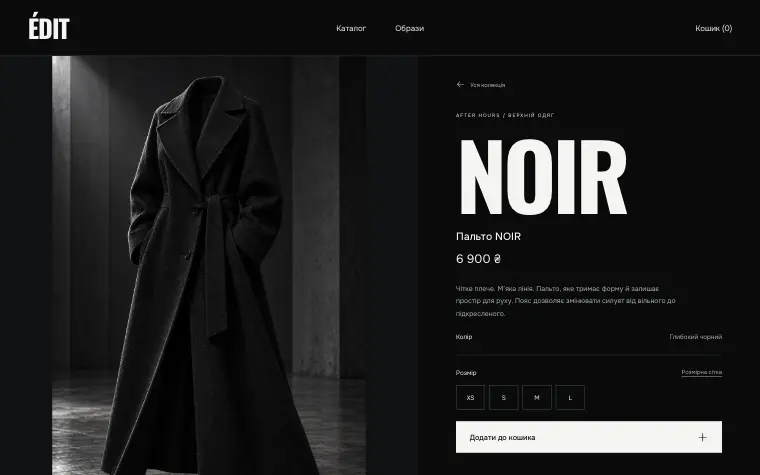Screen dimensions: 760x475
Task: Select size M
Action: pos(537,397)
